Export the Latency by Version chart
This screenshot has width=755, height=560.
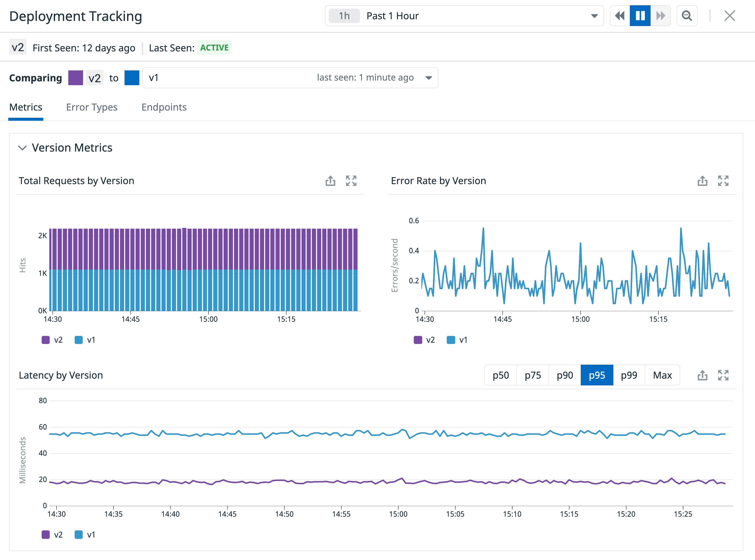(x=702, y=375)
